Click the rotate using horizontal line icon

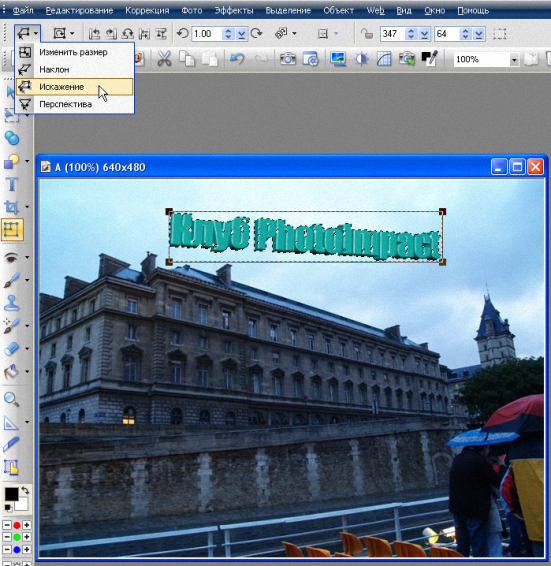(x=281, y=34)
